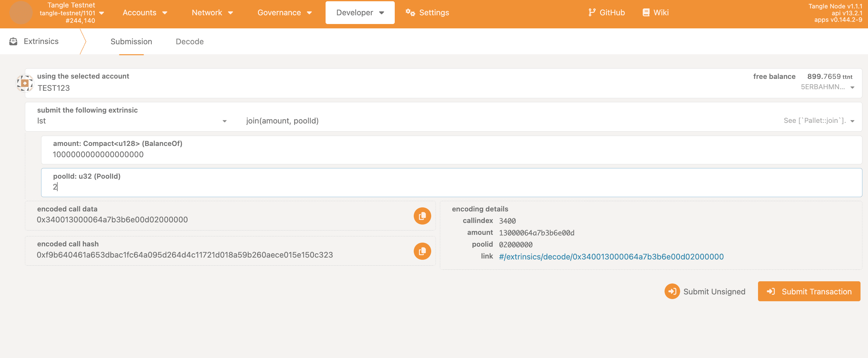This screenshot has width=868, height=358.
Task: Switch to the Decode tab
Action: coord(189,41)
